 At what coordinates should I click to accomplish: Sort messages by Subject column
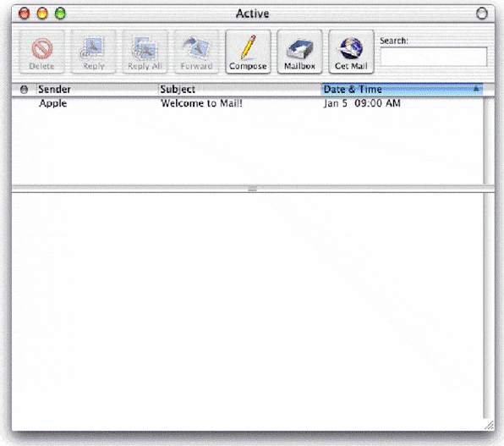[240, 89]
